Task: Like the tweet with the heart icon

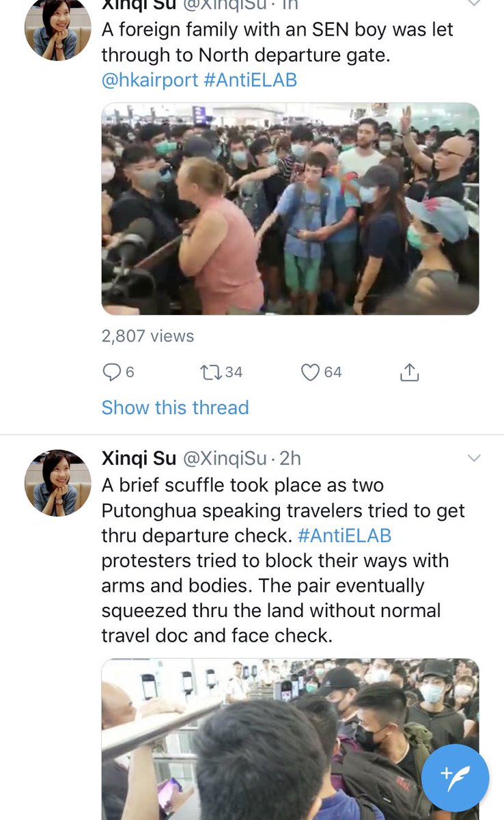Action: pos(311,372)
